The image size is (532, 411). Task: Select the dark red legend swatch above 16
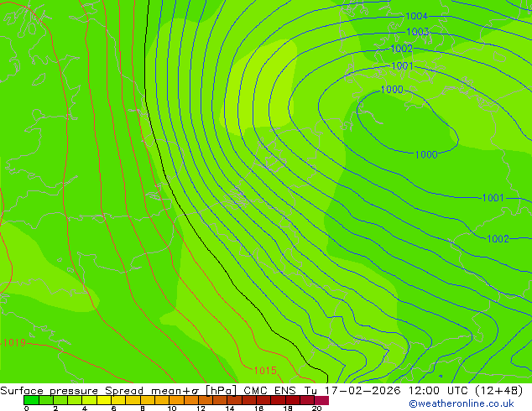click(x=263, y=400)
